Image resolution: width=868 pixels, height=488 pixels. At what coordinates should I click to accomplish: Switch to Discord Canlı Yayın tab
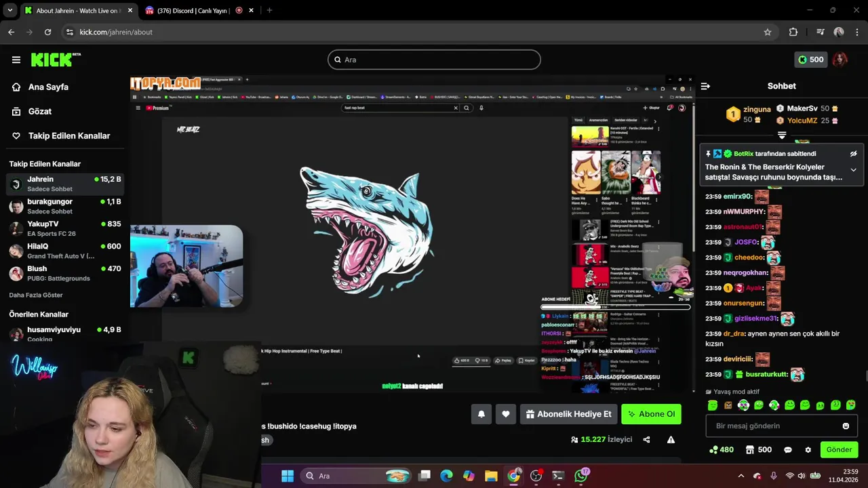point(193,10)
